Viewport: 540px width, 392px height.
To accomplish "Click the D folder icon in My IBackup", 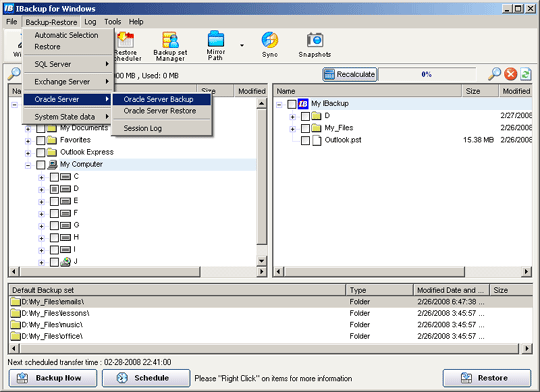I will click(316, 116).
